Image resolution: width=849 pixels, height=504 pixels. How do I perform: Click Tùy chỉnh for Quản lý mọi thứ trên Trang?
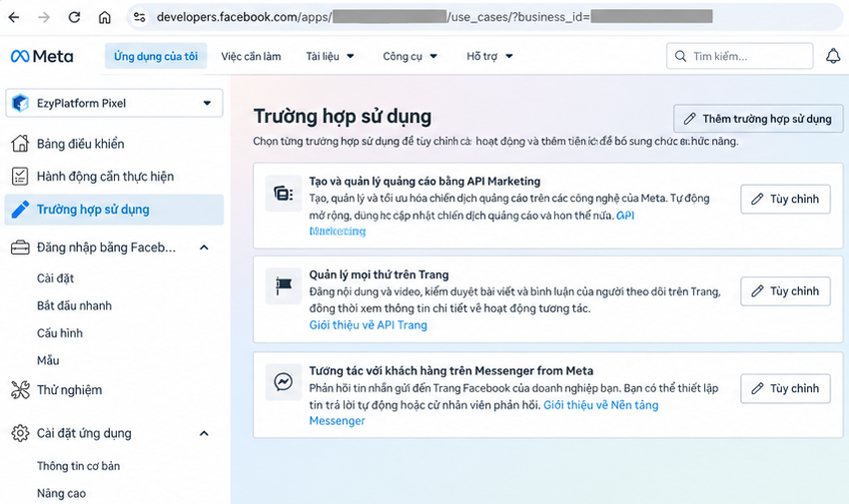785,291
